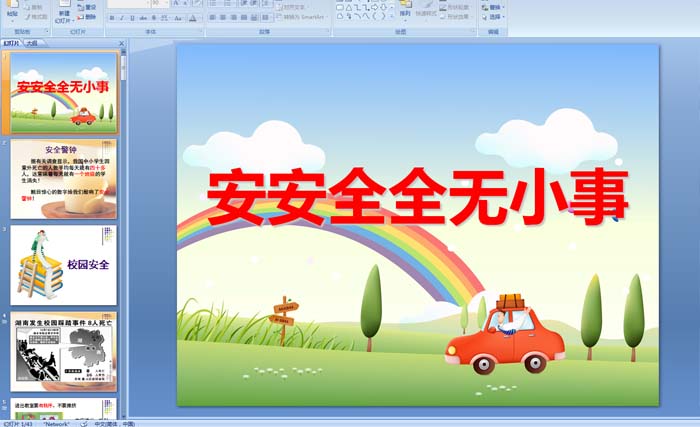700x427 pixels.
Task: Open the Shape Outline (形状轮廓) dropdown
Action: (455, 7)
